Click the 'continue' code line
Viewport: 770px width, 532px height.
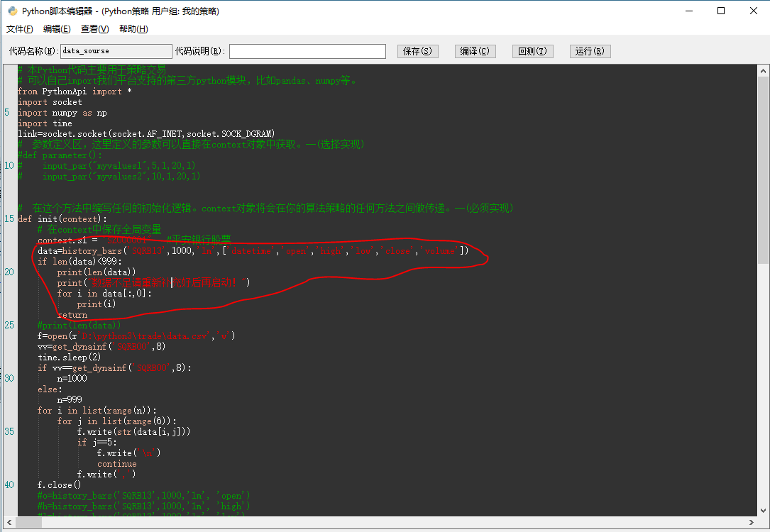(x=117, y=464)
